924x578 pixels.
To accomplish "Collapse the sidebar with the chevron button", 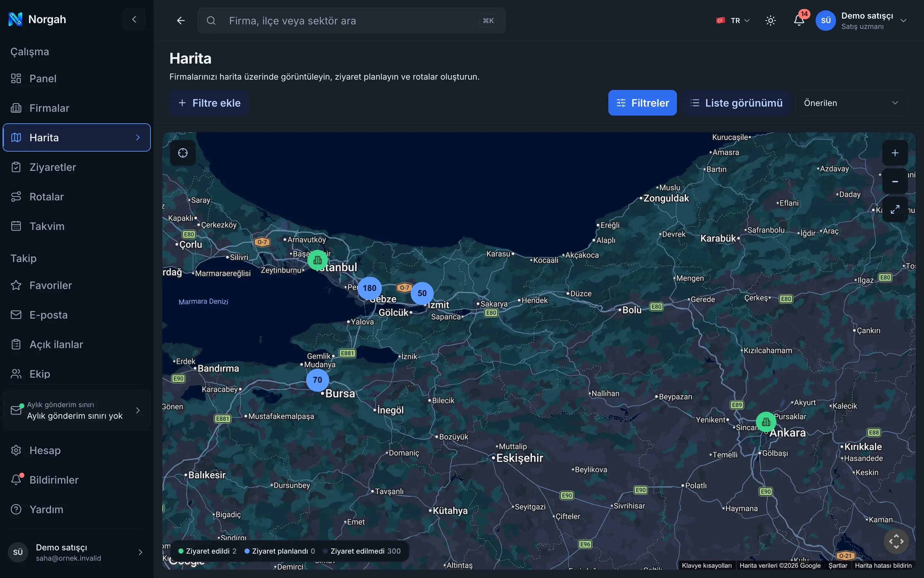I will point(134,19).
